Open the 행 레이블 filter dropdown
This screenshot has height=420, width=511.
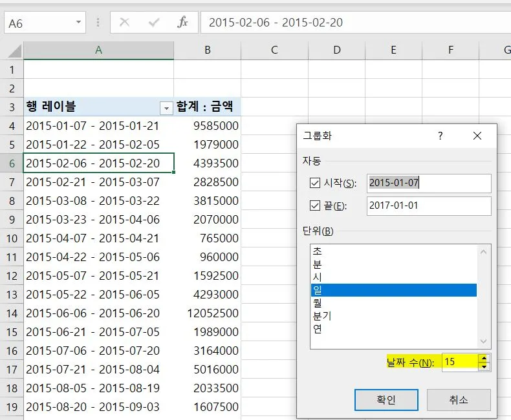(166, 108)
